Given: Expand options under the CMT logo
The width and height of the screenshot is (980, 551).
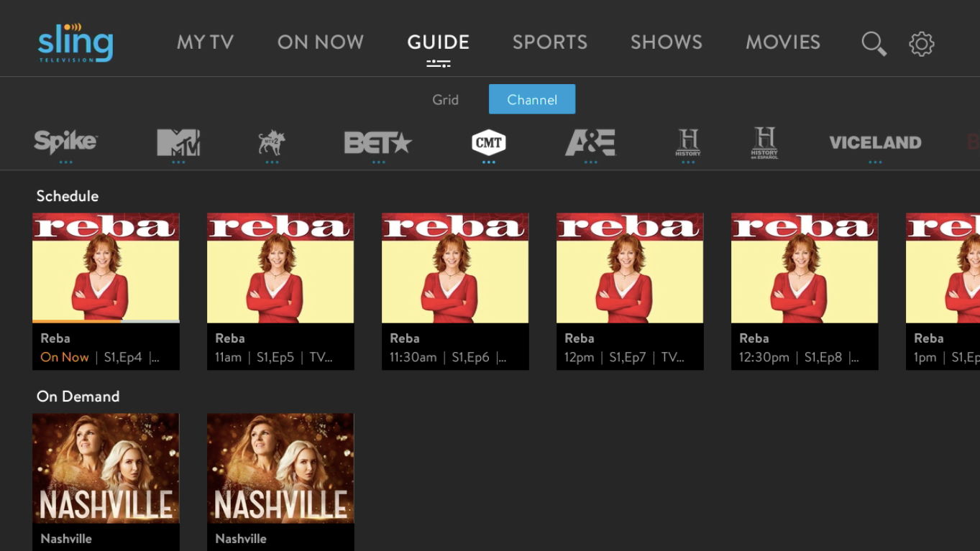Looking at the screenshot, I should [x=488, y=161].
